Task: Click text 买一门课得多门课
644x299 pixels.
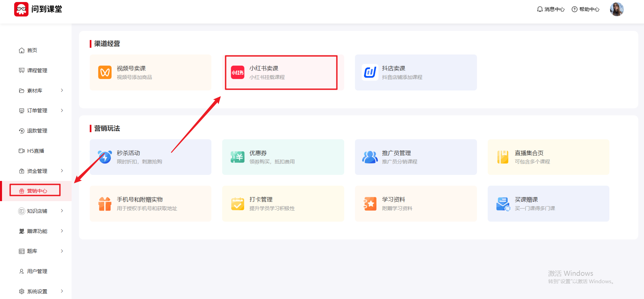Action: [535, 209]
